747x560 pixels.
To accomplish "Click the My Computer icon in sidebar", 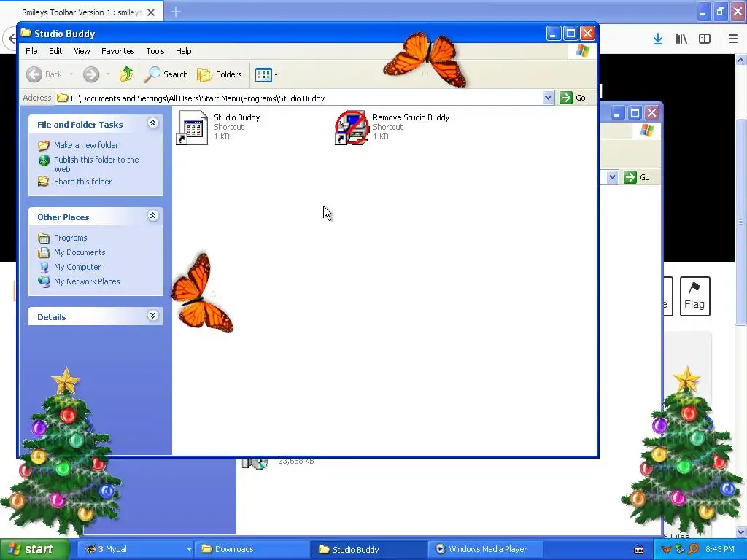I will [x=44, y=267].
